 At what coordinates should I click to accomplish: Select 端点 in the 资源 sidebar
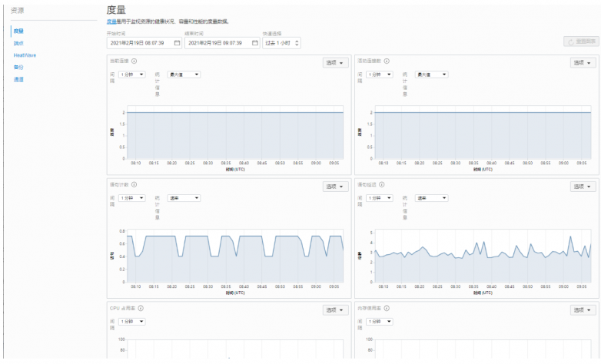tap(18, 43)
